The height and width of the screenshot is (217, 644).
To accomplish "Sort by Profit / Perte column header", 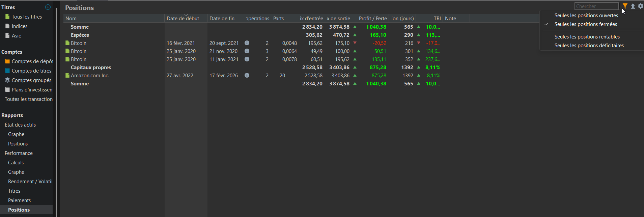I will [x=372, y=19].
